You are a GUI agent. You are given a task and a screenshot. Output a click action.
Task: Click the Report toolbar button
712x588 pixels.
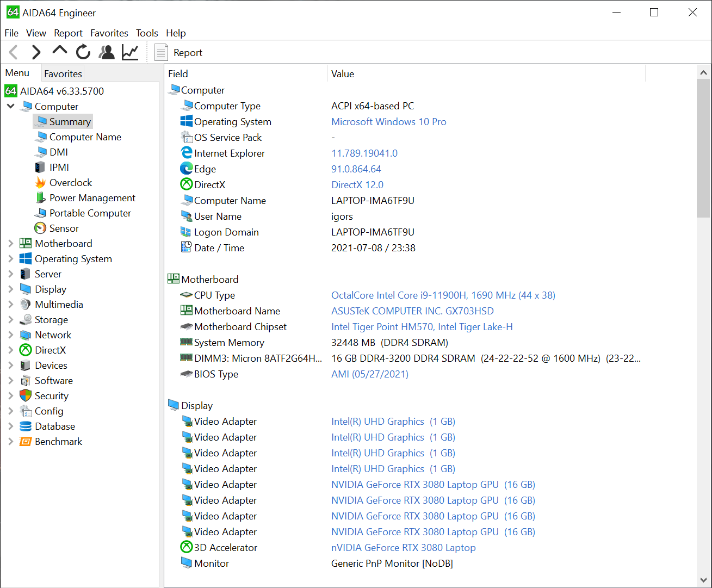click(178, 53)
